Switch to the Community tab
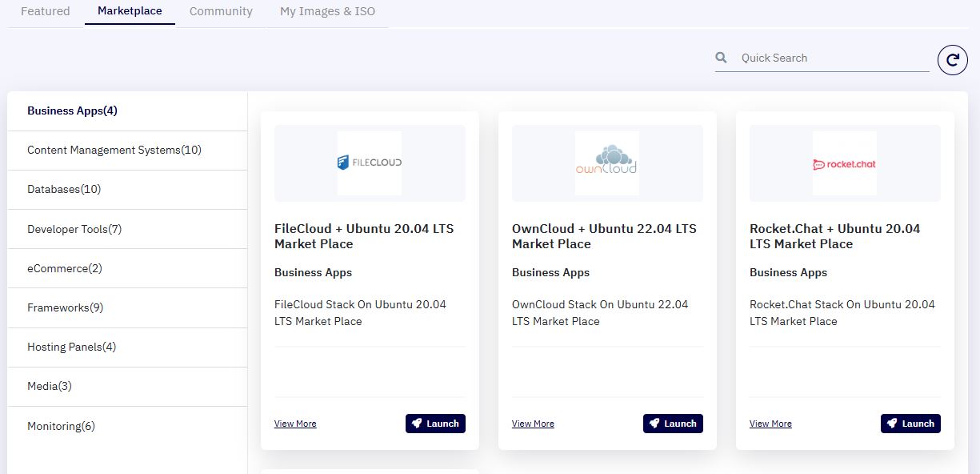 (221, 11)
